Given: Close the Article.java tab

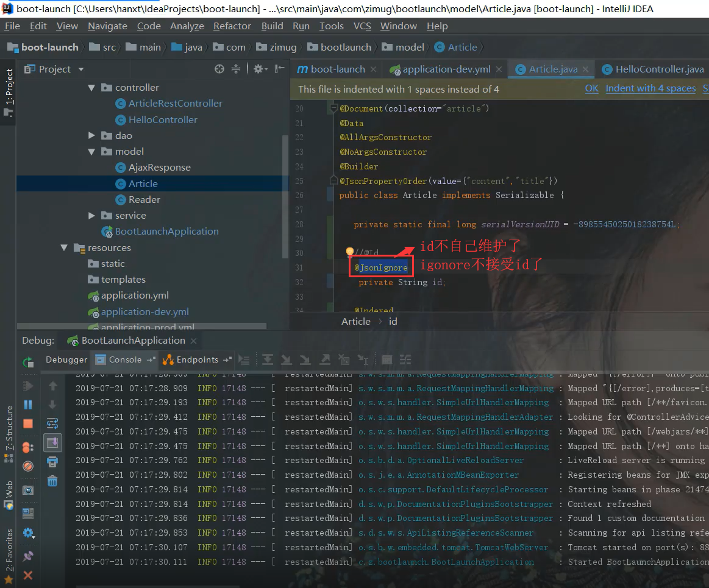Looking at the screenshot, I should click(586, 69).
